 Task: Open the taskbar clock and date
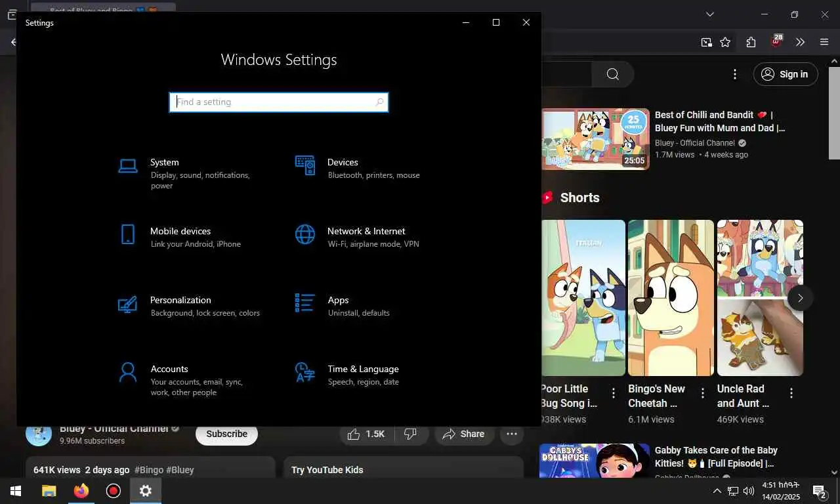781,491
